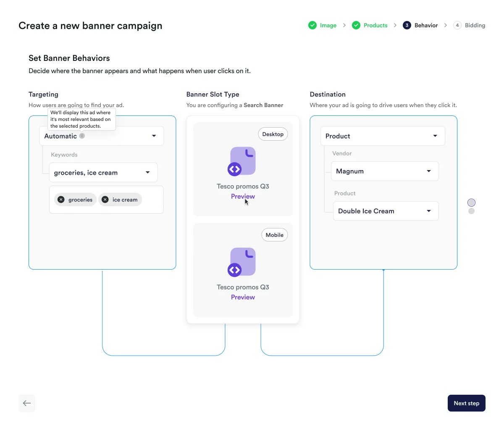Go to the Behavior step in the stepper

[426, 25]
